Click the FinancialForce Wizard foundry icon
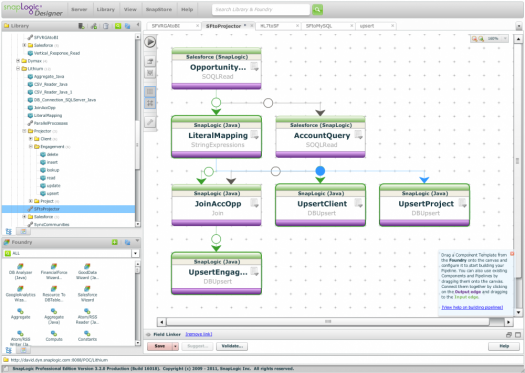The width and height of the screenshot is (525, 373). click(54, 267)
